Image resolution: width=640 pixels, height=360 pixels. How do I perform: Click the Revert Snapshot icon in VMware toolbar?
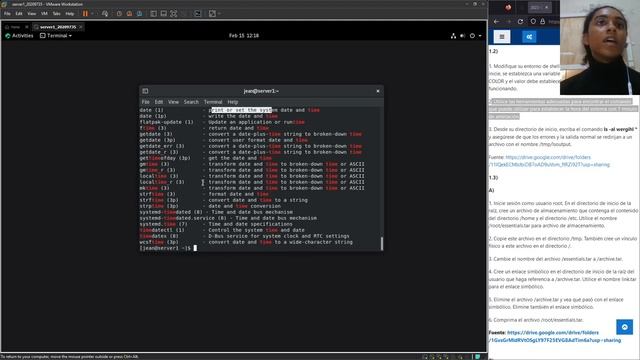[x=129, y=13]
